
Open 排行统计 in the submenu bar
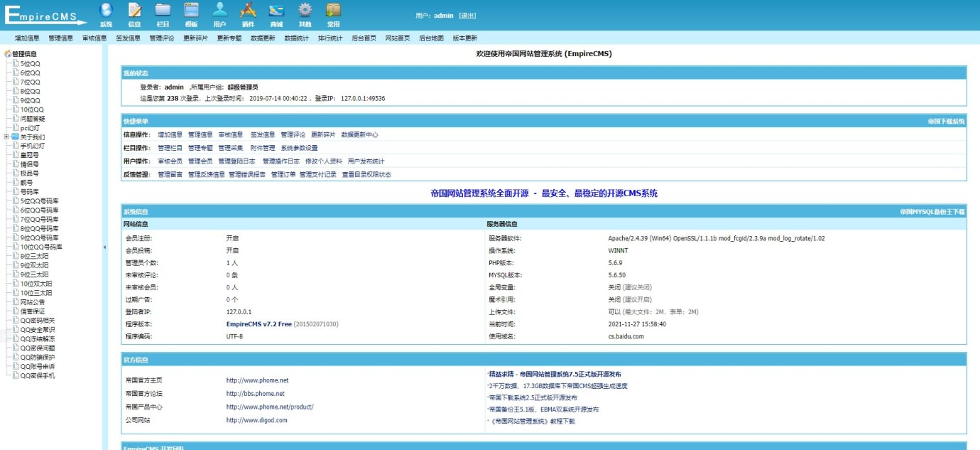click(x=330, y=38)
